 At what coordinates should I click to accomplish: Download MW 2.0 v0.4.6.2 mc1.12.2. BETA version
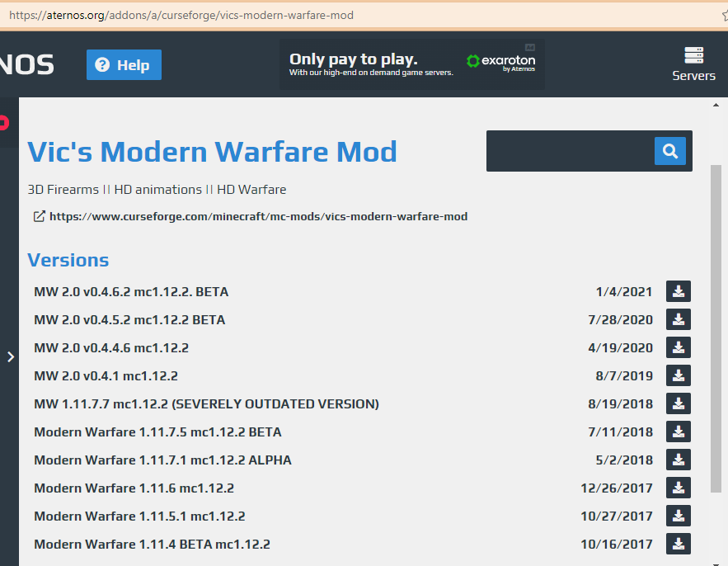pyautogui.click(x=679, y=291)
